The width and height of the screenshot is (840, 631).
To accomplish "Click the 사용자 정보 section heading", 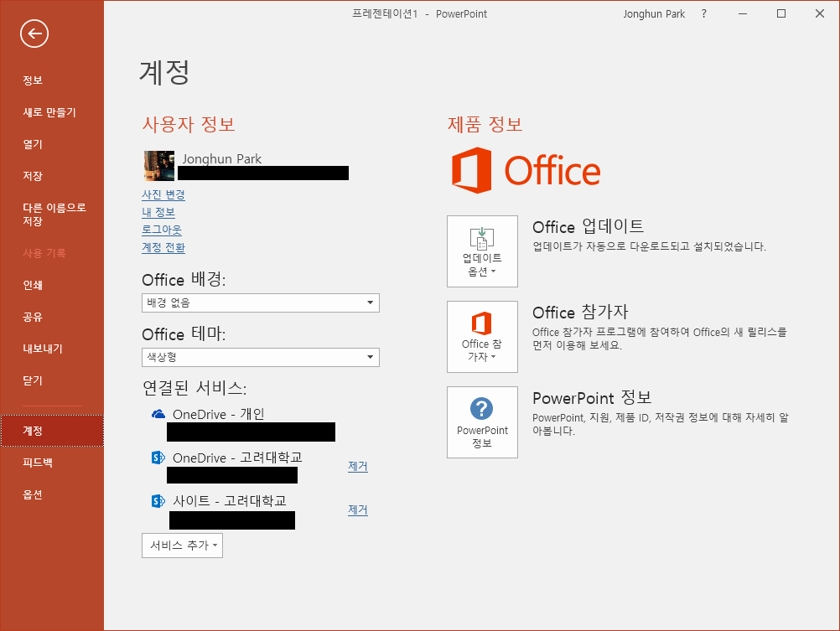I will (x=189, y=124).
